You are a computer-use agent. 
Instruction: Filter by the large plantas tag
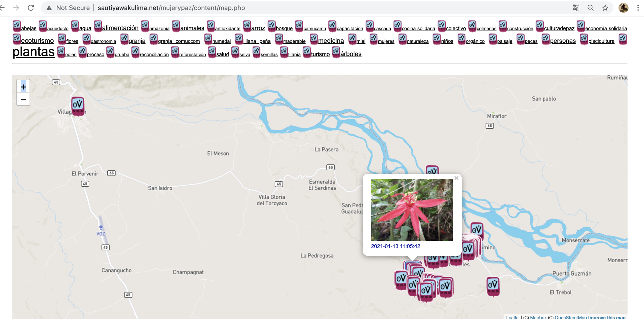click(33, 52)
